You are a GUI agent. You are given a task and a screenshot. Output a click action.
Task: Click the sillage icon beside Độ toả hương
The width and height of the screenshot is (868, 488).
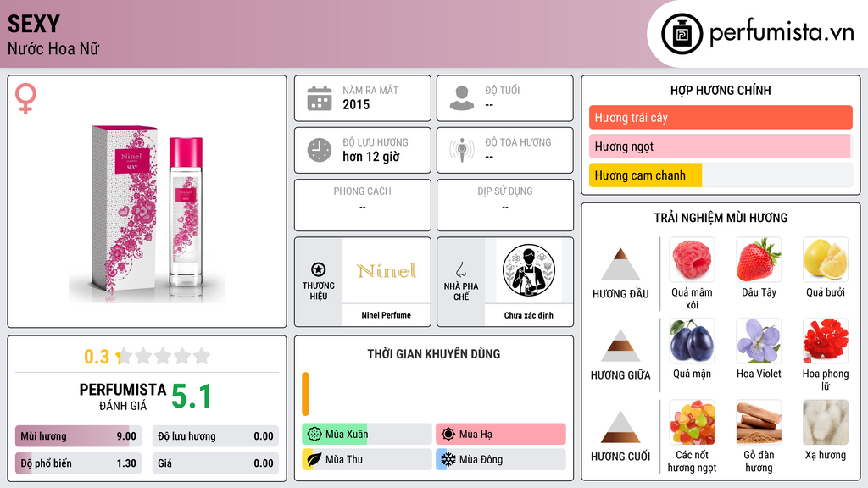pyautogui.click(x=462, y=150)
